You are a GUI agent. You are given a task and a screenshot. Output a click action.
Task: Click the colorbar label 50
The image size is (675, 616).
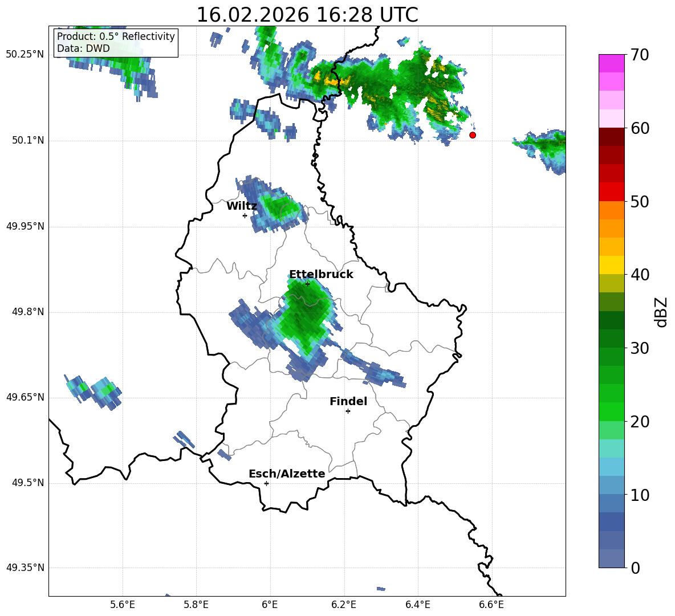pos(640,202)
